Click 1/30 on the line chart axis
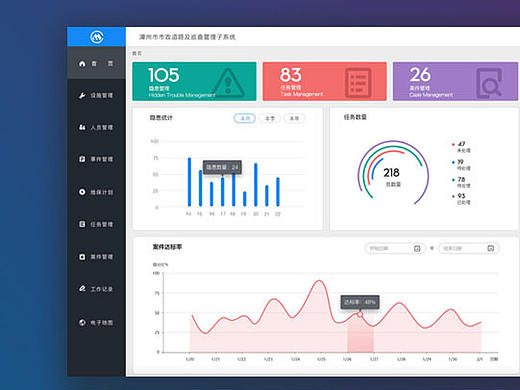 pos(453,359)
